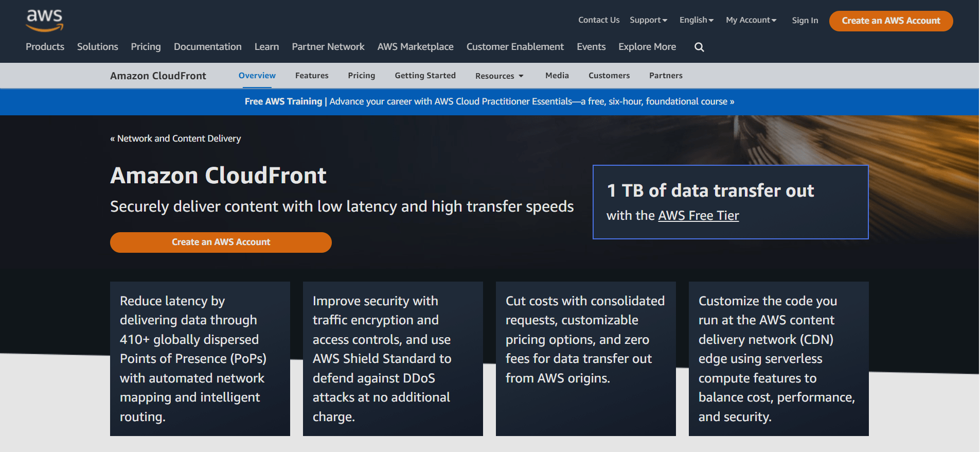Open the Partner Network menu
980x452 pixels.
[328, 47]
